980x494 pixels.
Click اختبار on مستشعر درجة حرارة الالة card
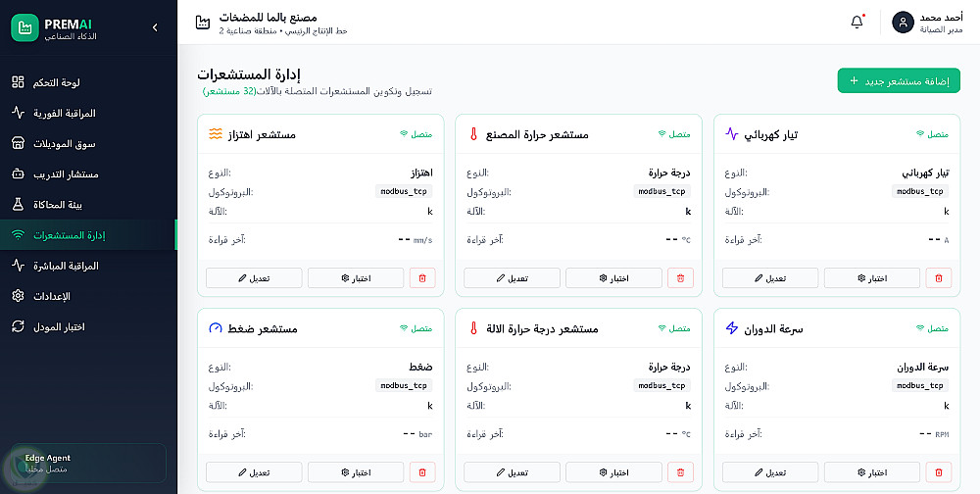tap(613, 472)
